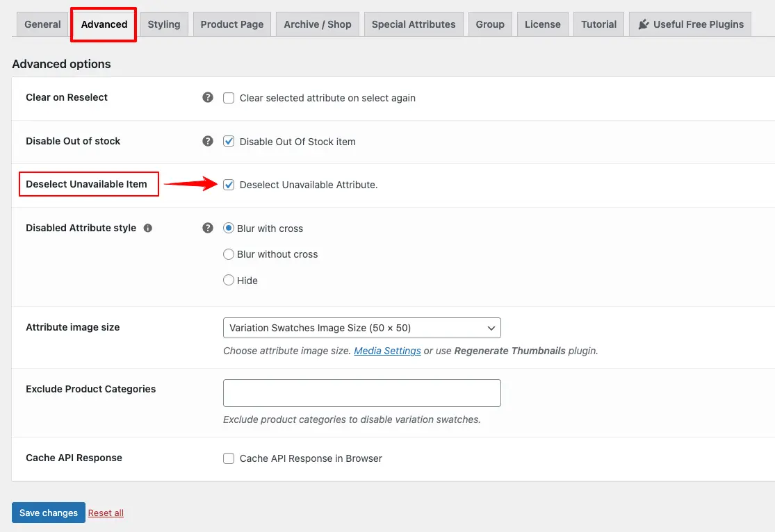Click the Save changes button
Viewport: 775px width, 532px height.
coord(49,513)
